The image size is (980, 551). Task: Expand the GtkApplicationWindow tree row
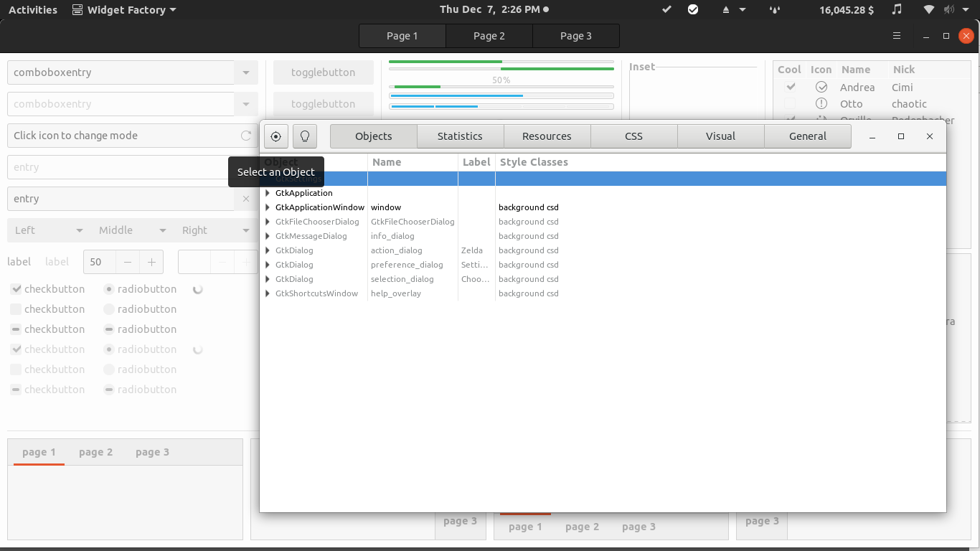(x=268, y=207)
